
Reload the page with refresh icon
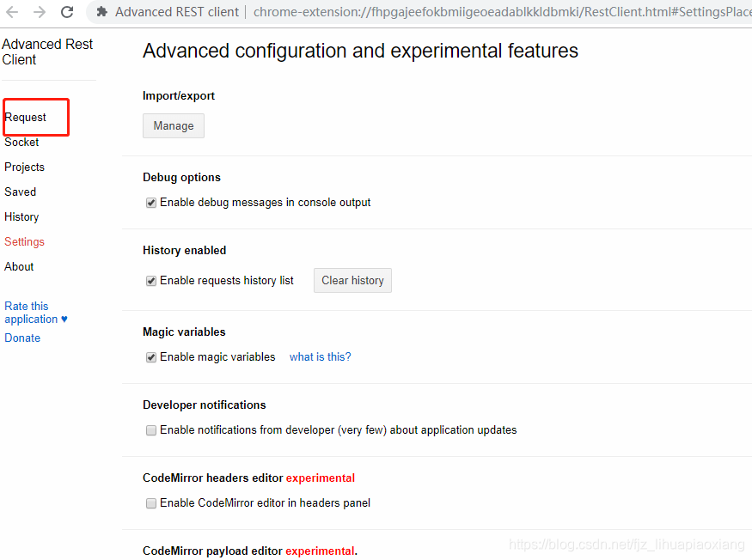click(x=67, y=11)
